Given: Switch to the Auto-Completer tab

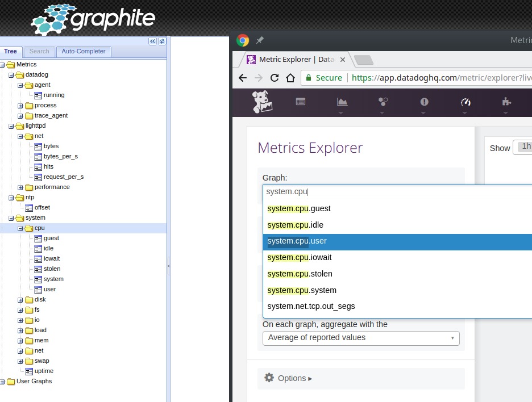Looking at the screenshot, I should (x=84, y=52).
